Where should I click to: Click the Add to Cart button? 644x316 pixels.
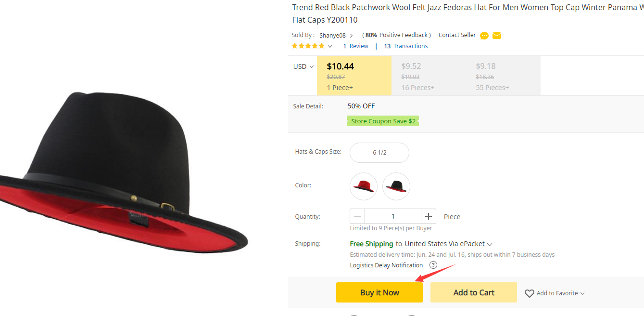point(474,292)
